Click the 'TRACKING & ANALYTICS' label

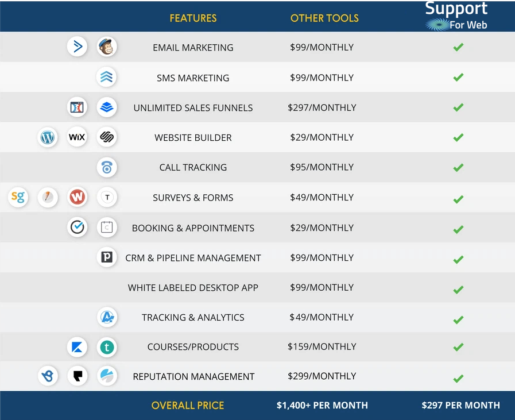pos(193,318)
